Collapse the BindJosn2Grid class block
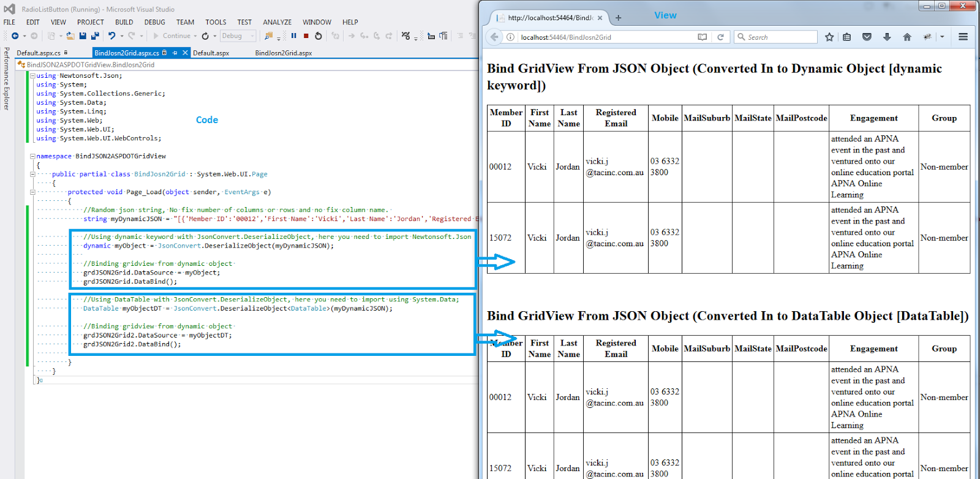980x479 pixels. pyautogui.click(x=32, y=174)
